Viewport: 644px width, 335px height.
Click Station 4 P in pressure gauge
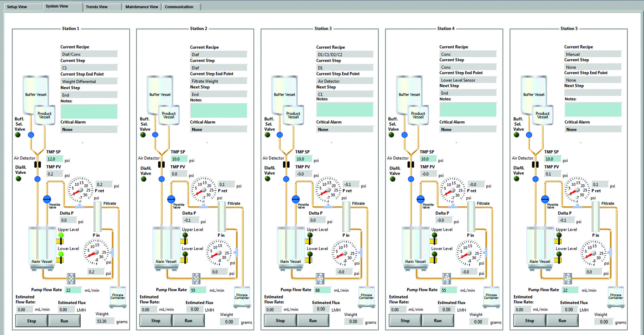(469, 253)
